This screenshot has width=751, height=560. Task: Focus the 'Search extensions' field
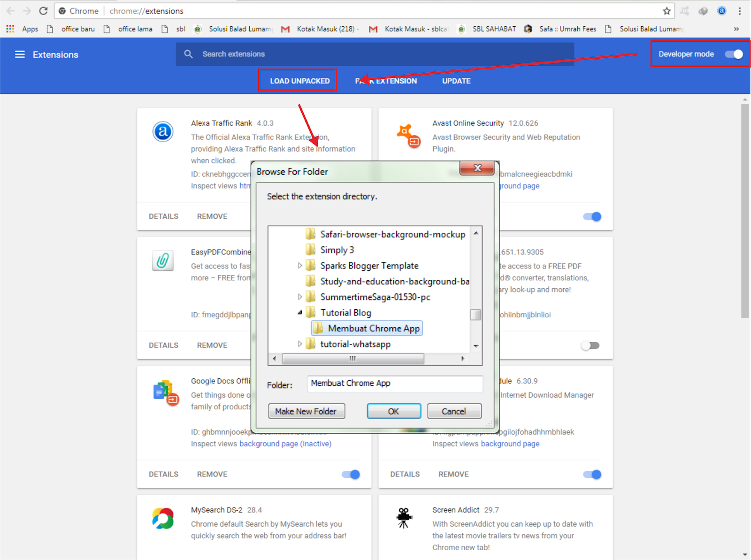click(x=375, y=54)
